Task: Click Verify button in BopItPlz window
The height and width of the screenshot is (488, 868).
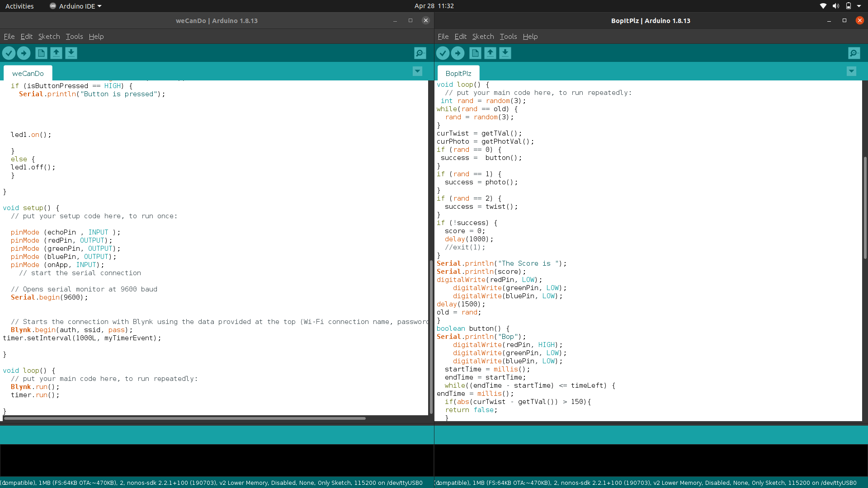Action: click(x=443, y=53)
